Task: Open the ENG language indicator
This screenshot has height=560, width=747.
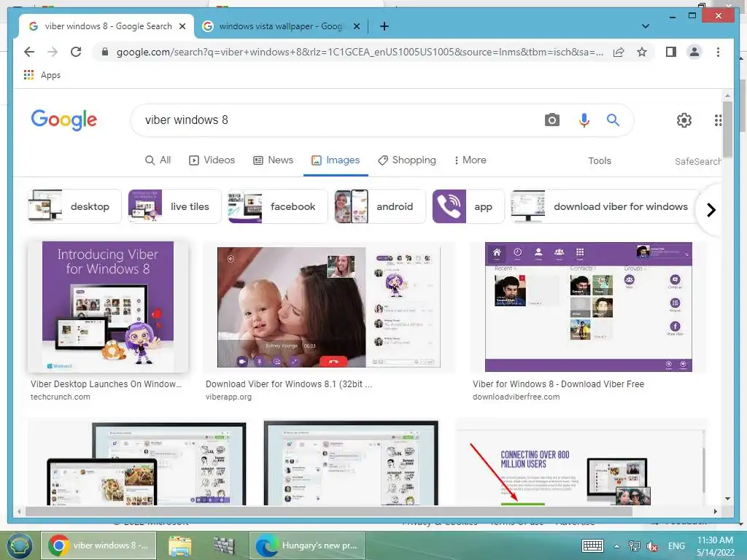Action: point(676,545)
